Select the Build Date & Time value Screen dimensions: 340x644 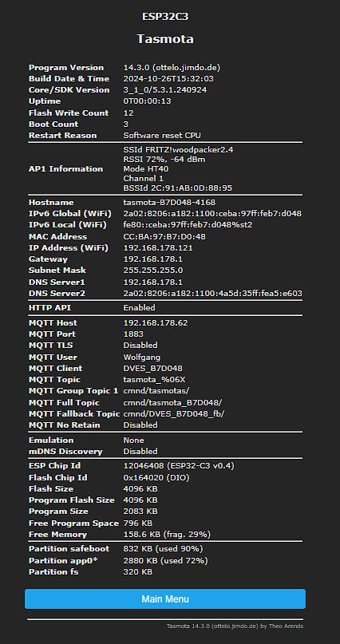click(168, 79)
